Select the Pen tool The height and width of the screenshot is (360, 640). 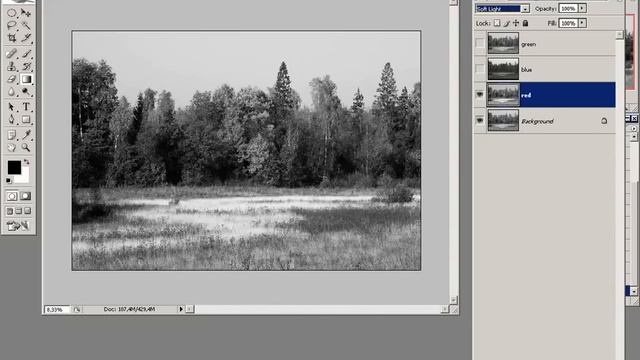coord(11,119)
